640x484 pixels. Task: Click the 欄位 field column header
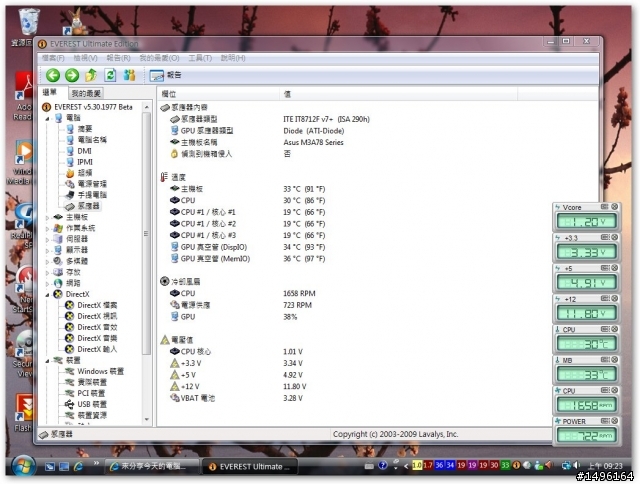coord(218,94)
